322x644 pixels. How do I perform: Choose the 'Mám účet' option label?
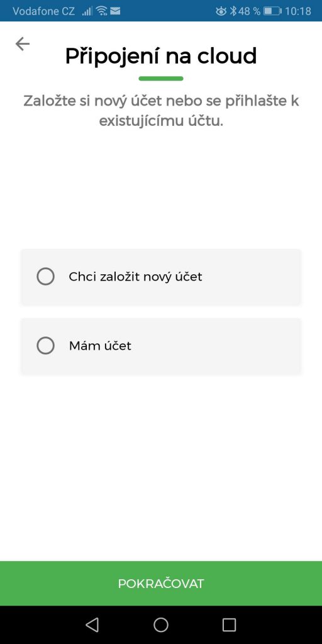point(100,345)
